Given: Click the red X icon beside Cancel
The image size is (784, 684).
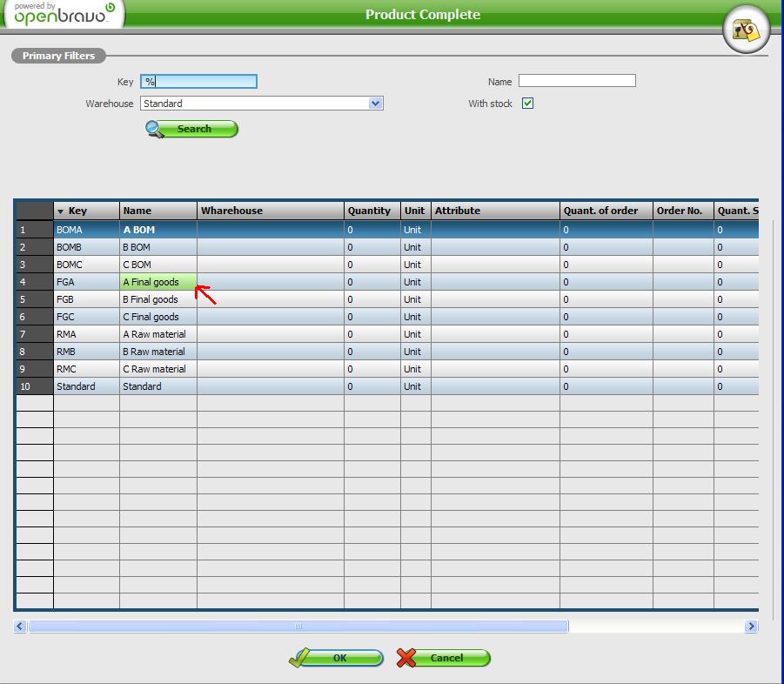Looking at the screenshot, I should [406, 658].
